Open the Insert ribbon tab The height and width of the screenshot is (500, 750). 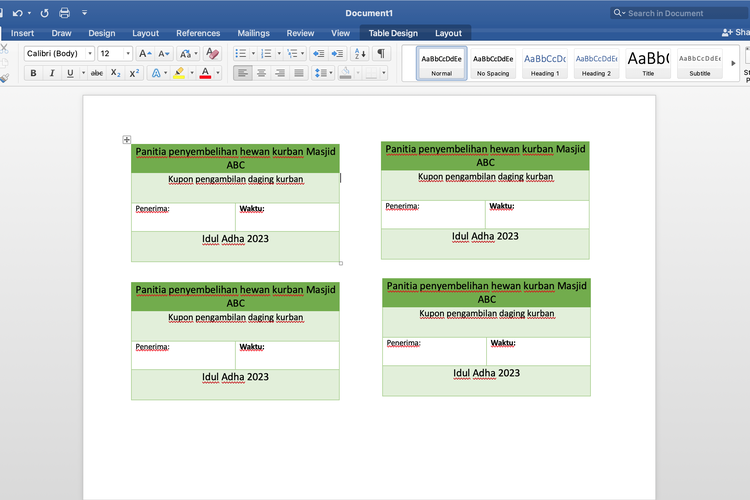click(x=22, y=33)
